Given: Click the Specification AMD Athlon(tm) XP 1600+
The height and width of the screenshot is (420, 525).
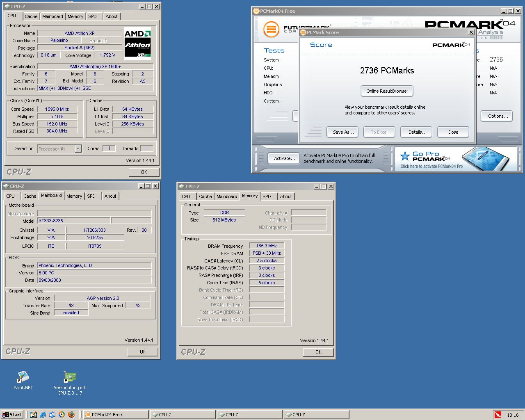Looking at the screenshot, I should click(x=95, y=66).
